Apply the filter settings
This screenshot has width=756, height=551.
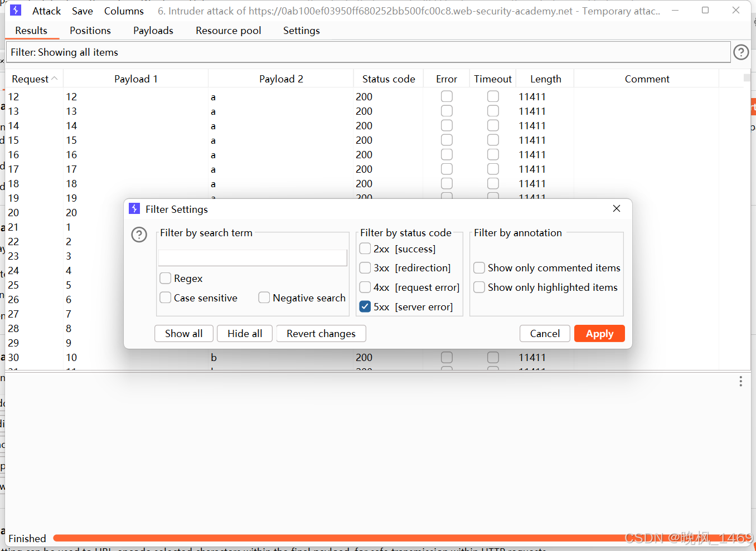599,333
